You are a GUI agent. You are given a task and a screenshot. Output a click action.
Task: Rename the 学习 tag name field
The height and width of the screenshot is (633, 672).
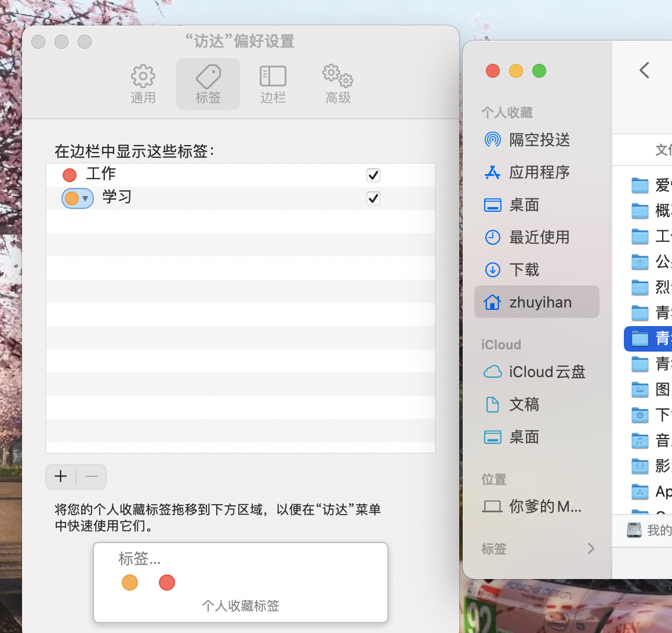pos(117,197)
